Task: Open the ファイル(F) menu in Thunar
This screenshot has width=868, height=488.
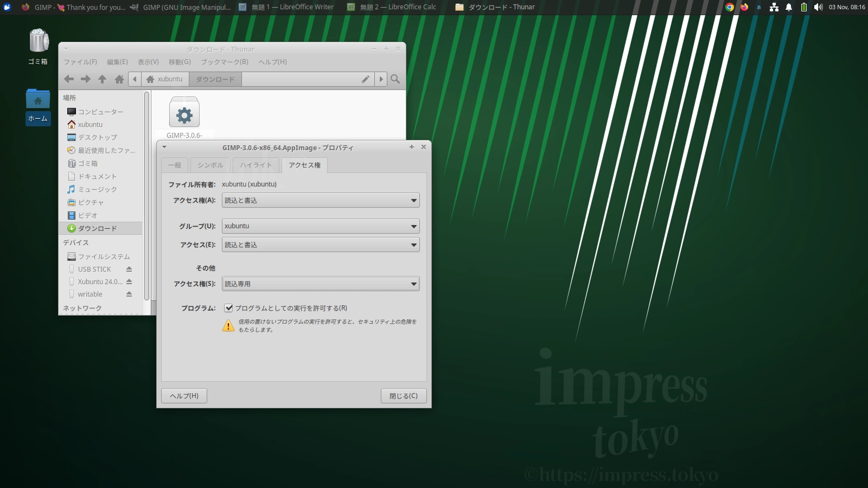Action: pos(80,62)
